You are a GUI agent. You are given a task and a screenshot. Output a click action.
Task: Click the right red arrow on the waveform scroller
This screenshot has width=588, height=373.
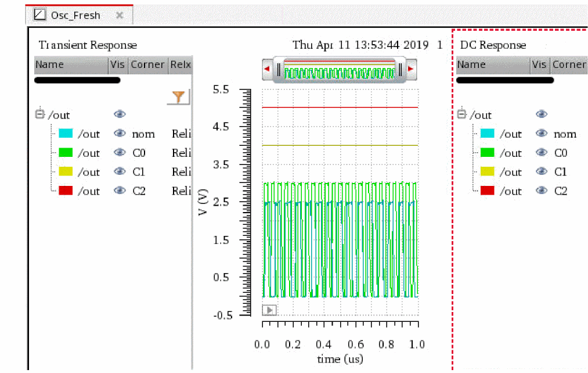[410, 69]
